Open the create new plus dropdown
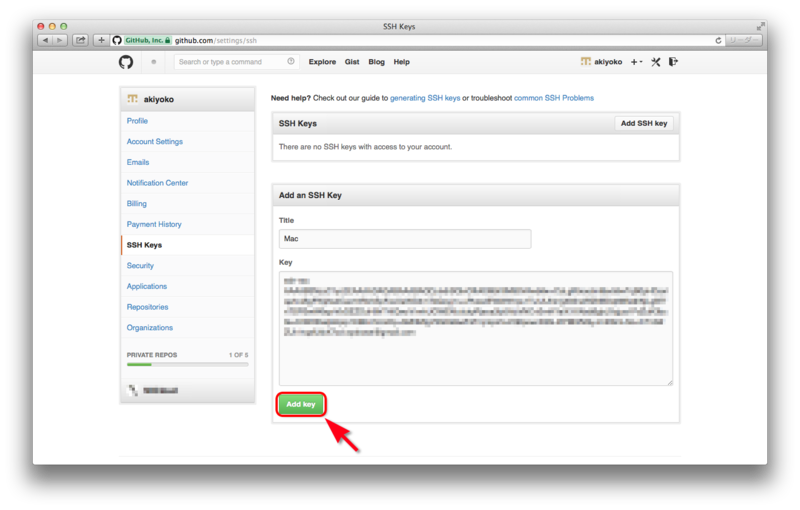800x510 pixels. click(636, 62)
